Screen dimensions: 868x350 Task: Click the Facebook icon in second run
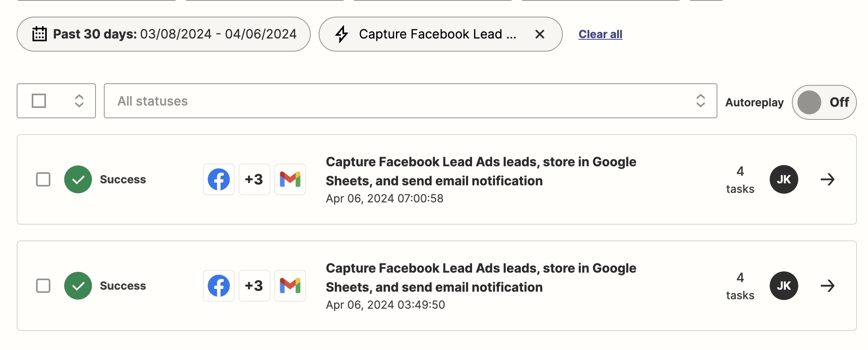[x=218, y=286]
